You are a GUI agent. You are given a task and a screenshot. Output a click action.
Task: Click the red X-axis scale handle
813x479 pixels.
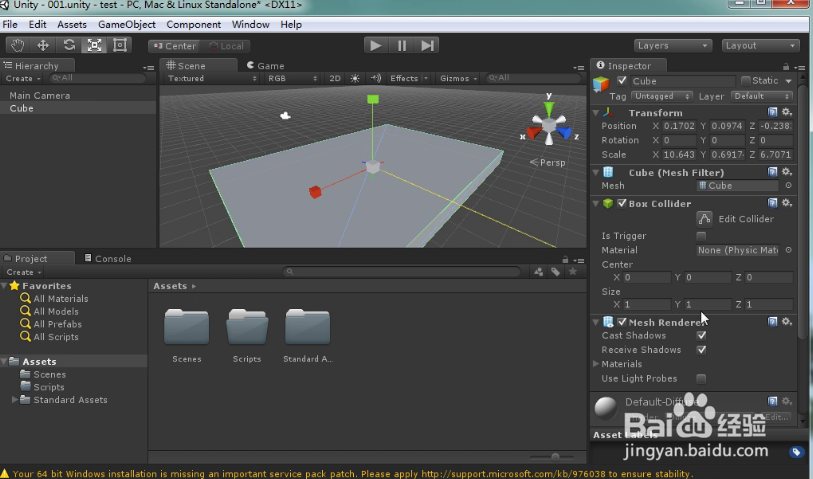(315, 192)
